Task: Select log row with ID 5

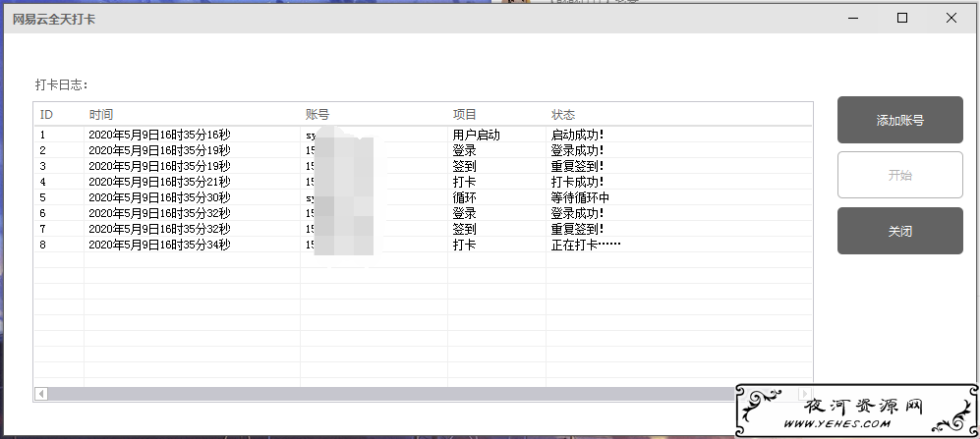Action: [x=423, y=197]
